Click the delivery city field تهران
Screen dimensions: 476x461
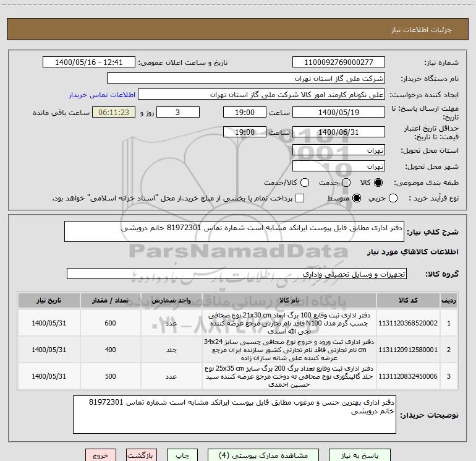point(339,166)
